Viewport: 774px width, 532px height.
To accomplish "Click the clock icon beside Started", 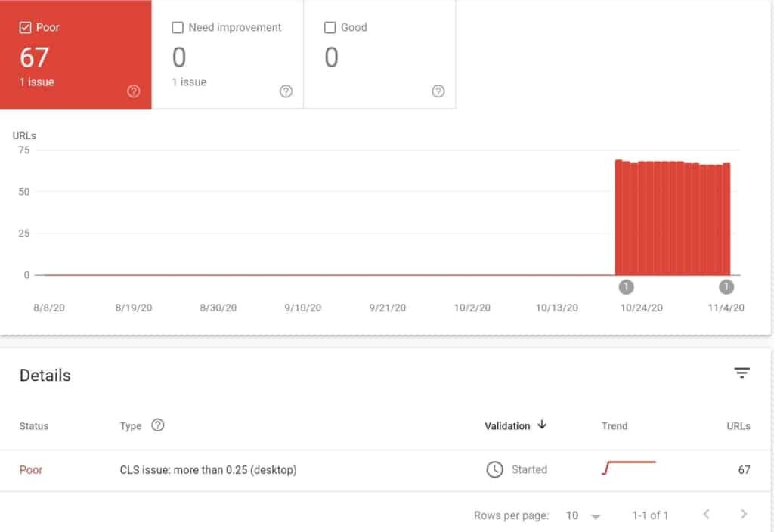I will click(494, 469).
